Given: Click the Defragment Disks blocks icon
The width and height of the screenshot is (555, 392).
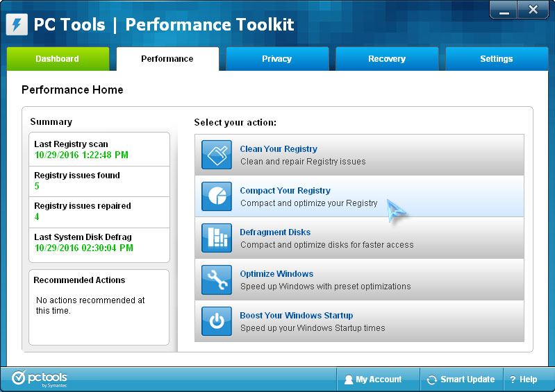Looking at the screenshot, I should pos(216,238).
